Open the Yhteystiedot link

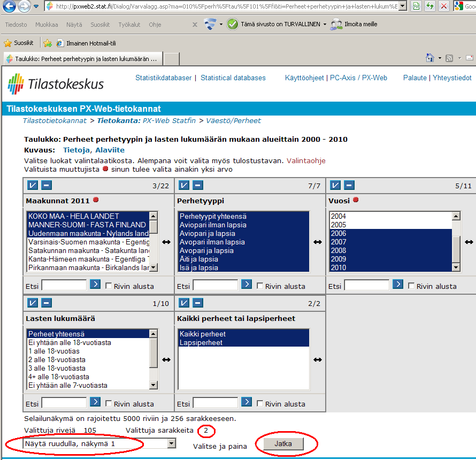click(452, 78)
